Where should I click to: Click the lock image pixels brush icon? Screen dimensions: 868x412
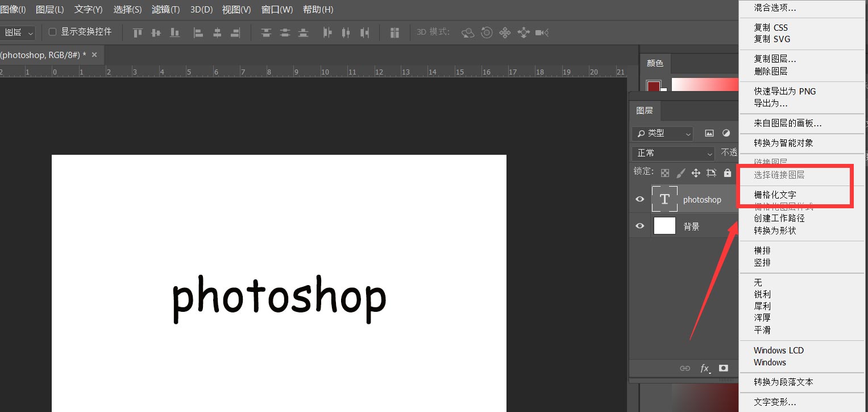point(680,173)
